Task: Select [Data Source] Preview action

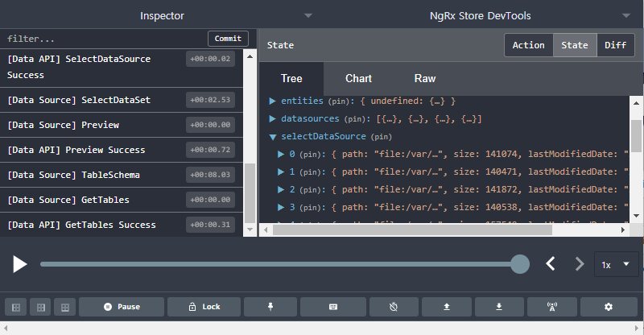Action: click(x=122, y=125)
